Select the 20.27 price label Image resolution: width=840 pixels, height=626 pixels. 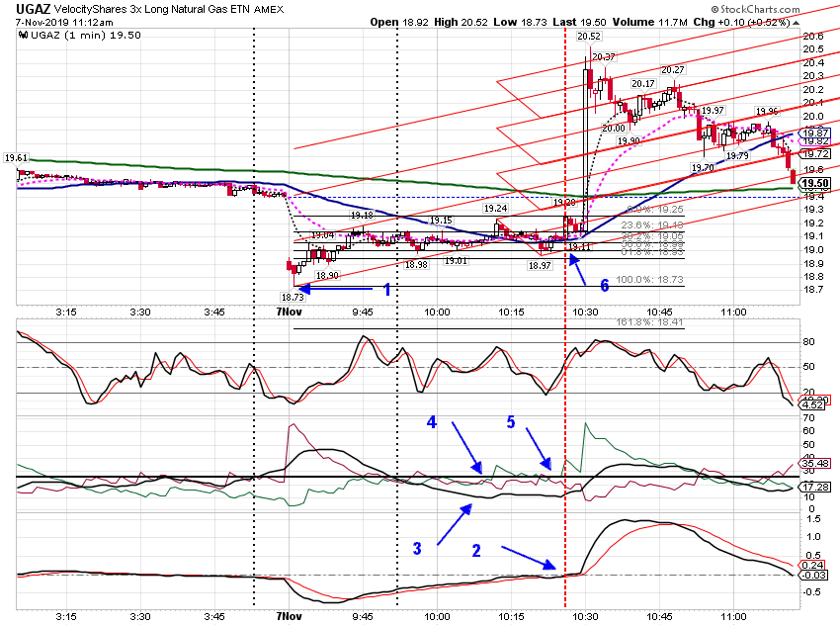[x=672, y=70]
